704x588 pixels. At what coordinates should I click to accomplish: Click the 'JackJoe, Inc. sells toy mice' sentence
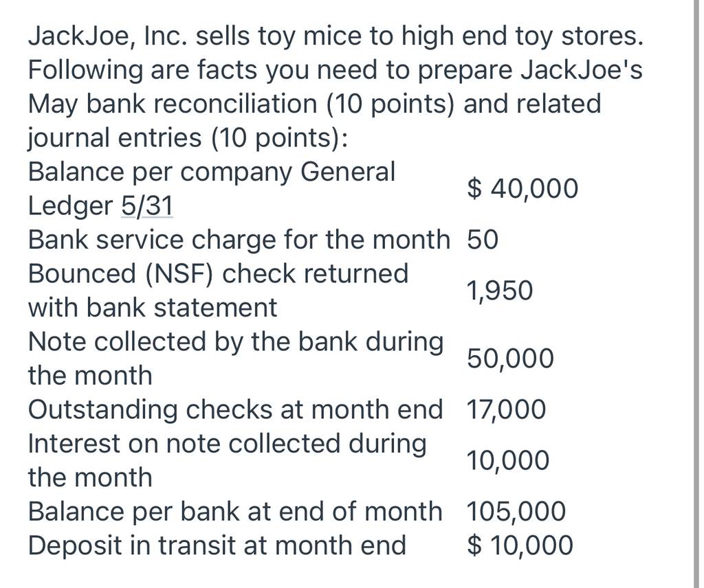point(335,36)
